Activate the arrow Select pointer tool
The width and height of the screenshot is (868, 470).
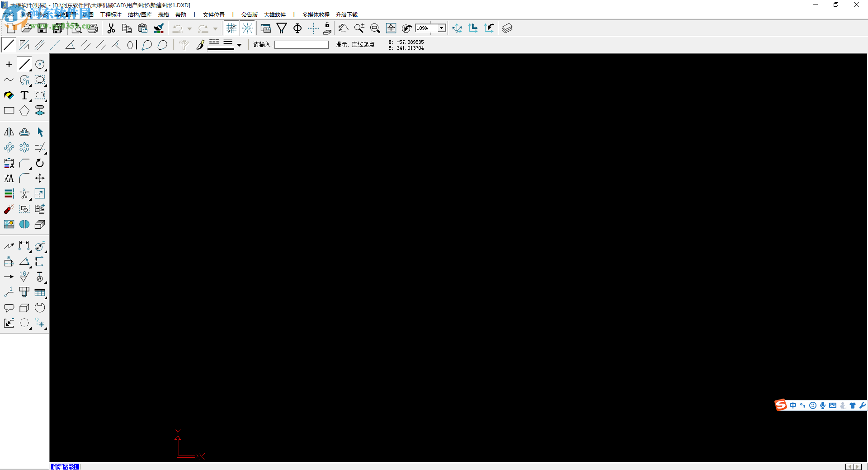pos(40,132)
